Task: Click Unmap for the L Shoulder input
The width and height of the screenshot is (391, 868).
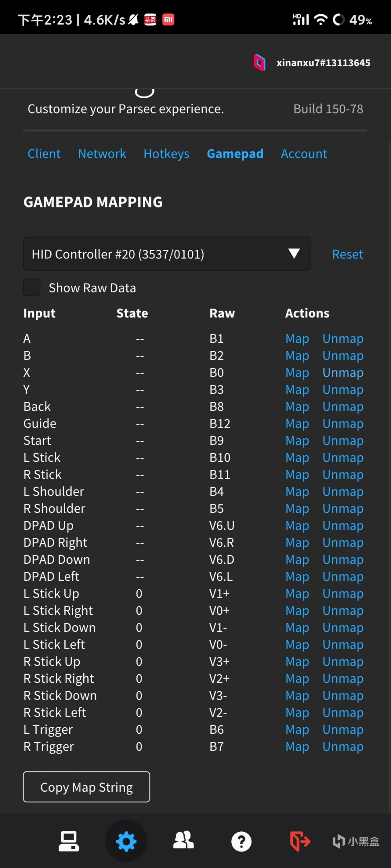Action: 343,491
